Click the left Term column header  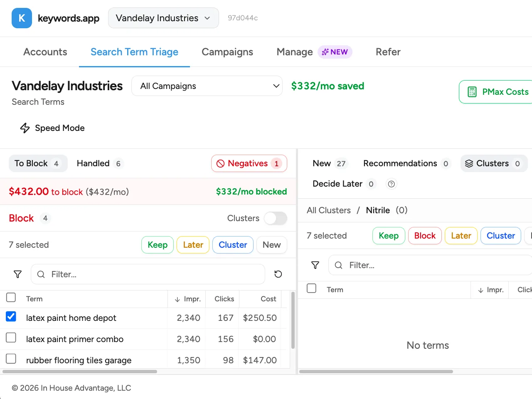[34, 299]
